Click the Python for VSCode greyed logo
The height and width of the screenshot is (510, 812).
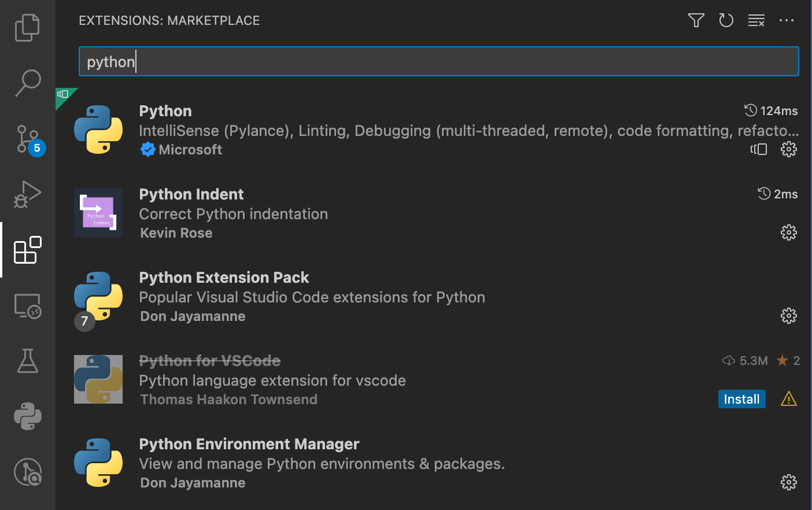coord(98,379)
